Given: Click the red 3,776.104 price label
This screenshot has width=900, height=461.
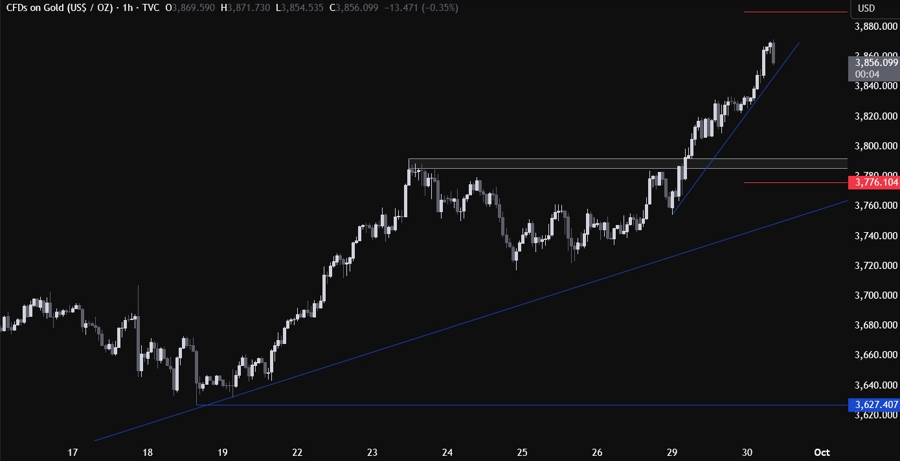Looking at the screenshot, I should click(873, 183).
